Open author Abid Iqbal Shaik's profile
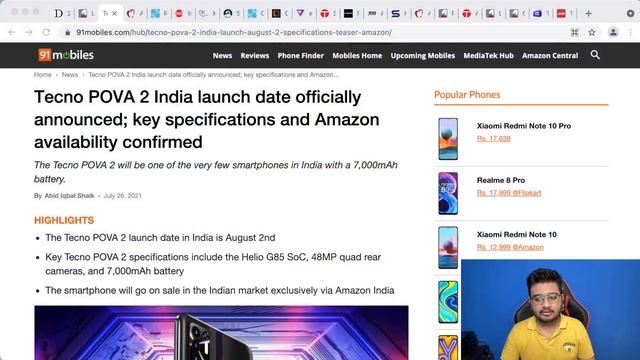The width and height of the screenshot is (640, 360). coord(69,196)
